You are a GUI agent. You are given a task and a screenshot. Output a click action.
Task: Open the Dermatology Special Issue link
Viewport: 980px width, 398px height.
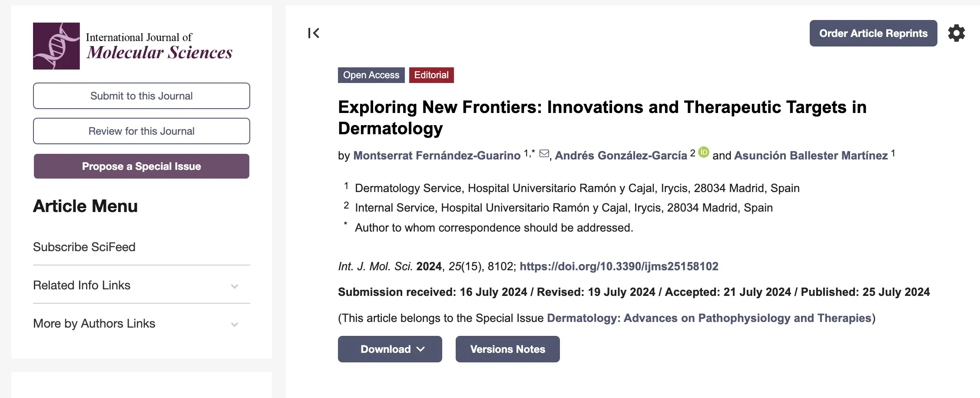709,318
